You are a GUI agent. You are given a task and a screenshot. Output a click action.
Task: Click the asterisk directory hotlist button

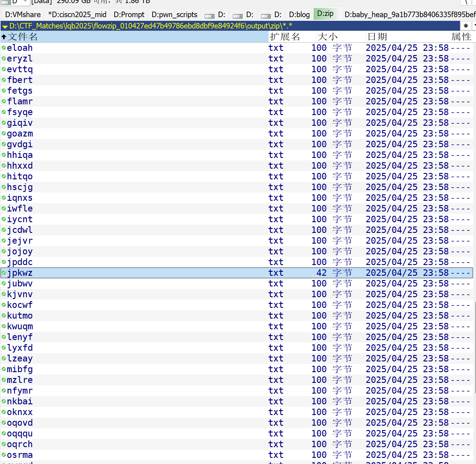[466, 26]
